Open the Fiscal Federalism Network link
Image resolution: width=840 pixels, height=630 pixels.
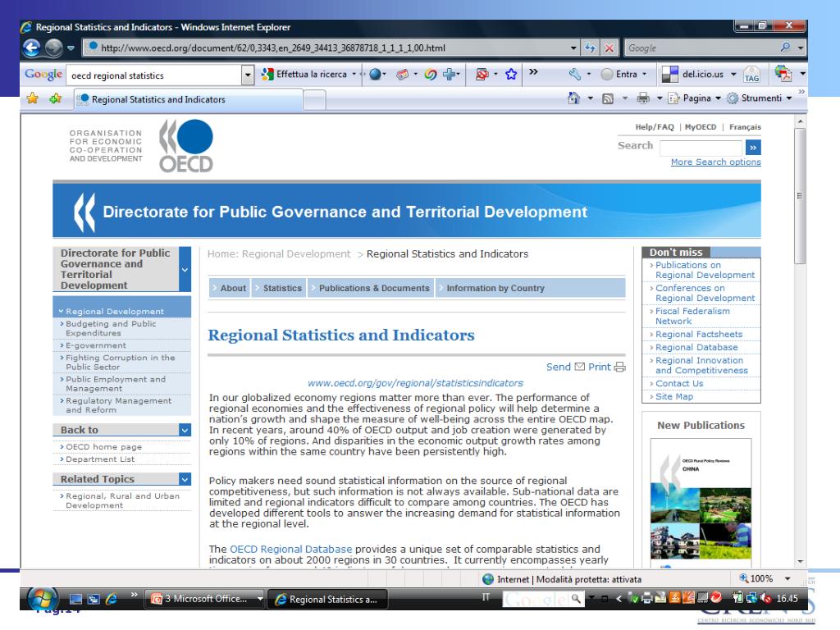(692, 316)
